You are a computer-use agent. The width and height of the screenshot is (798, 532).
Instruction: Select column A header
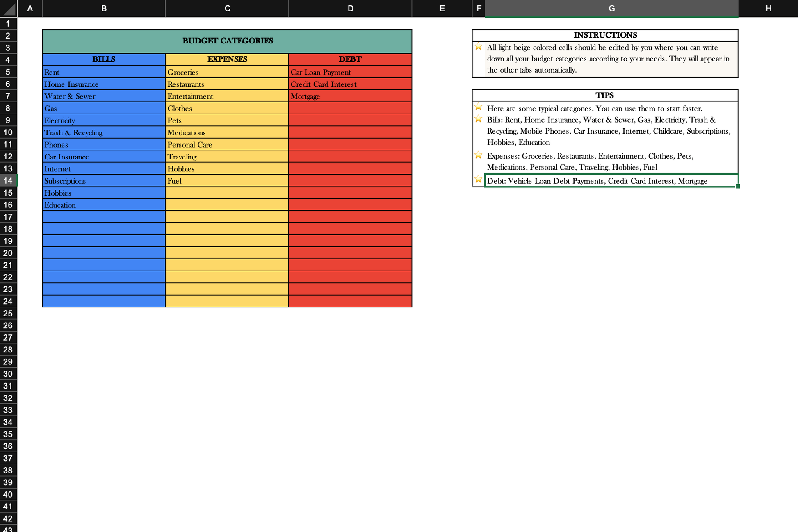(x=30, y=8)
